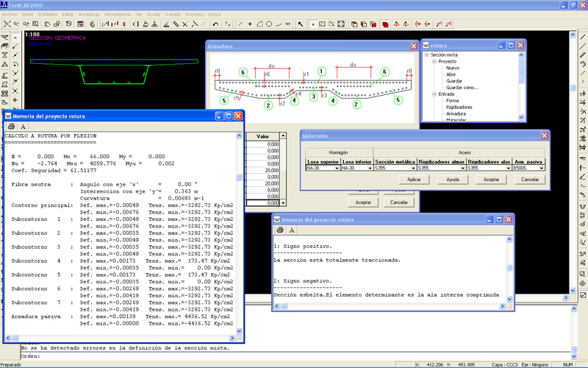The height and width of the screenshot is (368, 588).
Task: Collapse the Entrada tree node
Action: [434, 94]
